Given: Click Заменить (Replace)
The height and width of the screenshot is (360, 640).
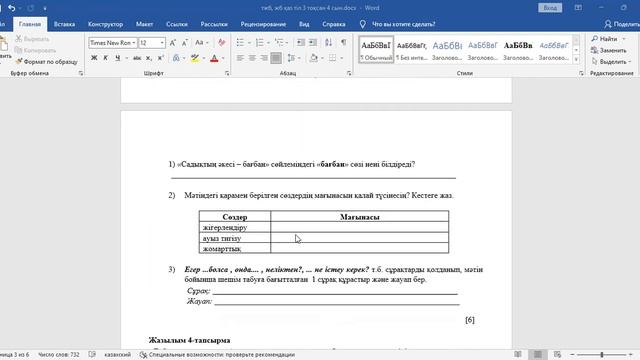Looking at the screenshot, I should [x=609, y=50].
